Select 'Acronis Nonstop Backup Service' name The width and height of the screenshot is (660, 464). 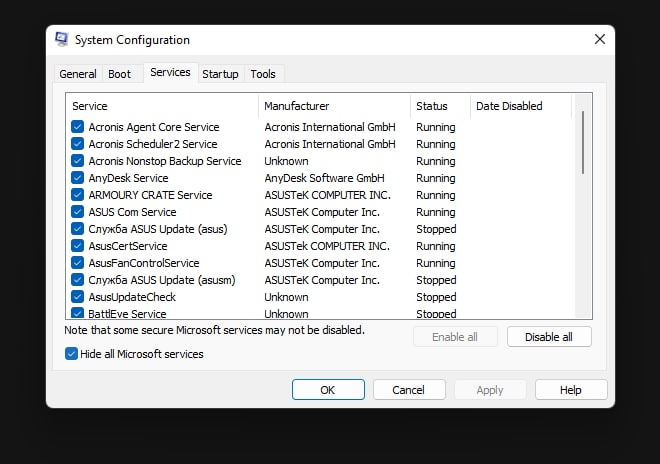tap(165, 161)
